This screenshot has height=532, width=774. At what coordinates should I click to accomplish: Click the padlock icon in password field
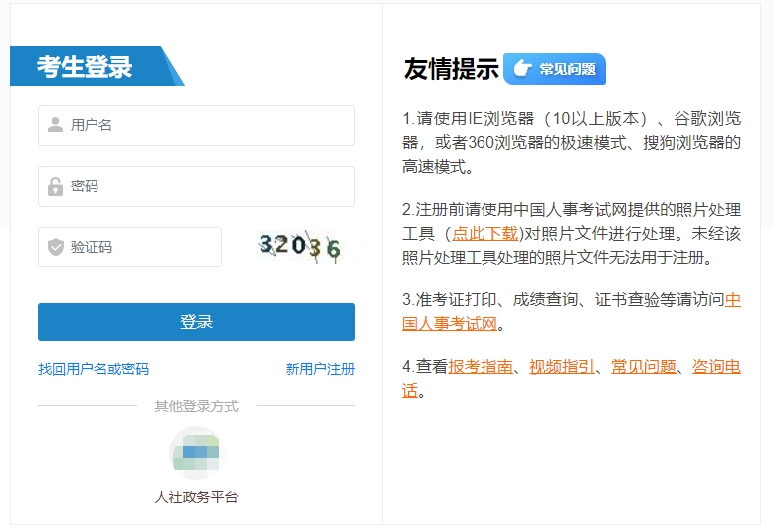tap(56, 186)
